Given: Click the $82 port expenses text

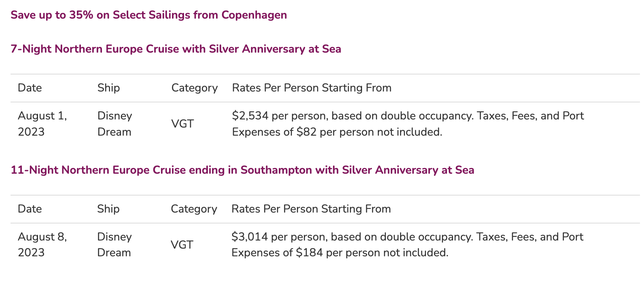Looking at the screenshot, I should click(x=307, y=132).
